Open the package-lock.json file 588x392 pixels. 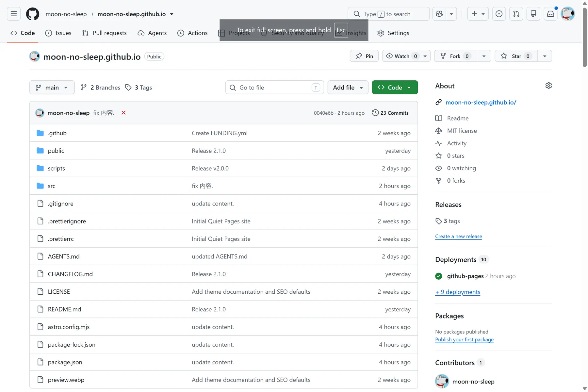pos(72,345)
